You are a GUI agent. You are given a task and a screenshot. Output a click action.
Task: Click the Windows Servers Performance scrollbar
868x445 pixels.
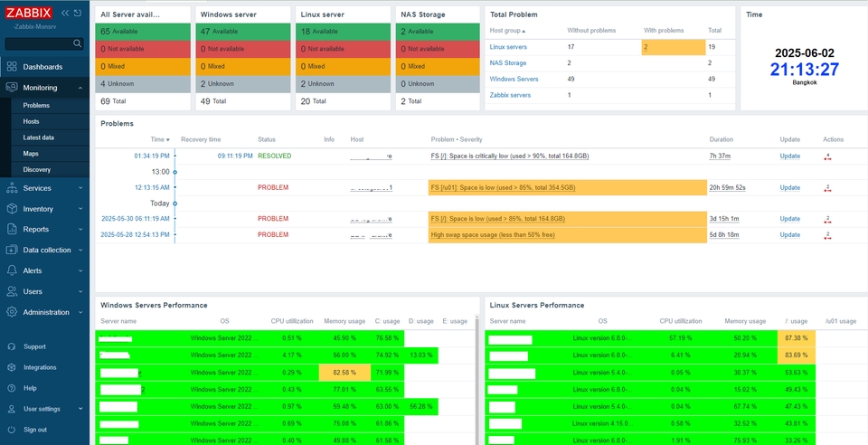pos(476,380)
